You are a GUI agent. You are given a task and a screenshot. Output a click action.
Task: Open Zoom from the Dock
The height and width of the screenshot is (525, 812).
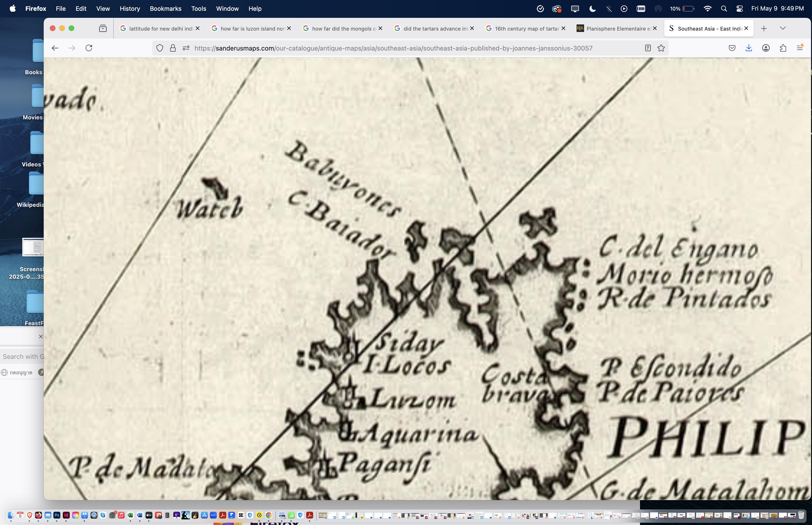coord(213,515)
